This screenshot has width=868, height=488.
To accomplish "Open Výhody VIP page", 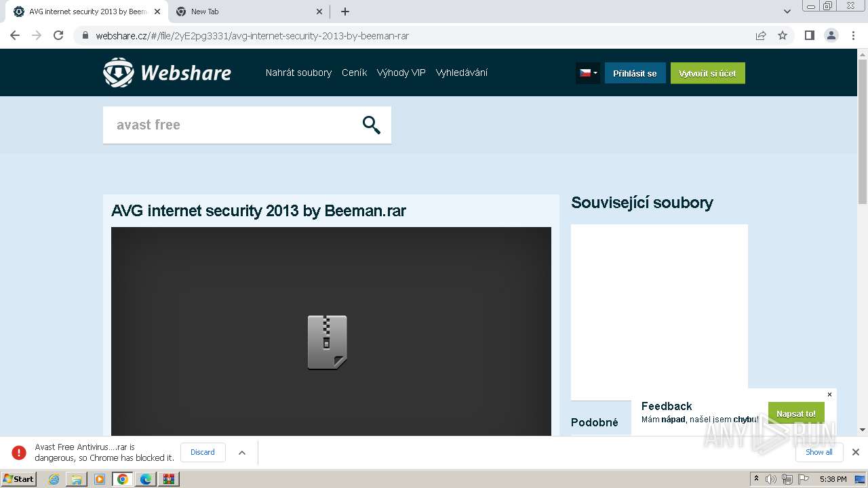I will [x=401, y=73].
